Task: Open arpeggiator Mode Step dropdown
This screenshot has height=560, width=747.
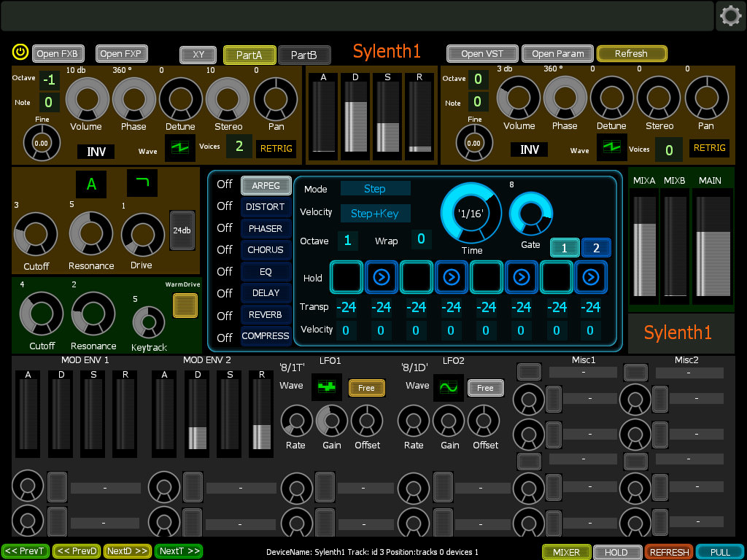Action: pyautogui.click(x=376, y=189)
